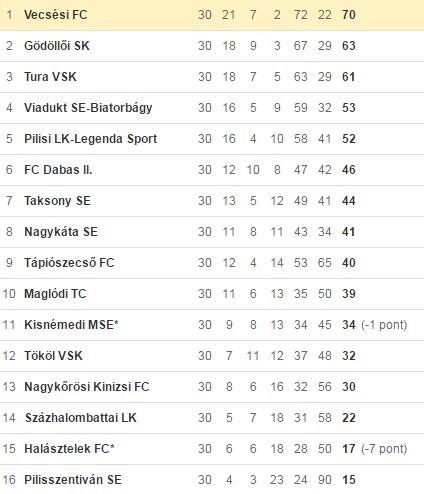Image resolution: width=424 pixels, height=494 pixels.
Task: Click Pilisszentiván SE's 15 points value
Action: 349,480
